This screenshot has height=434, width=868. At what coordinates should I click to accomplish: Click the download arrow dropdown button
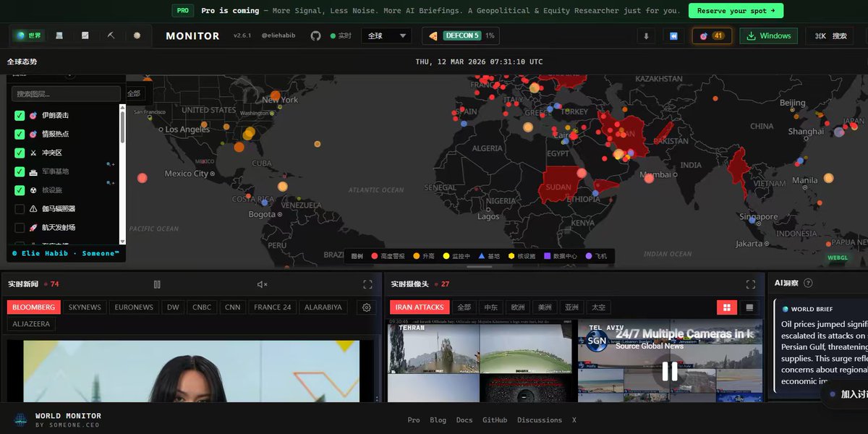tap(646, 36)
